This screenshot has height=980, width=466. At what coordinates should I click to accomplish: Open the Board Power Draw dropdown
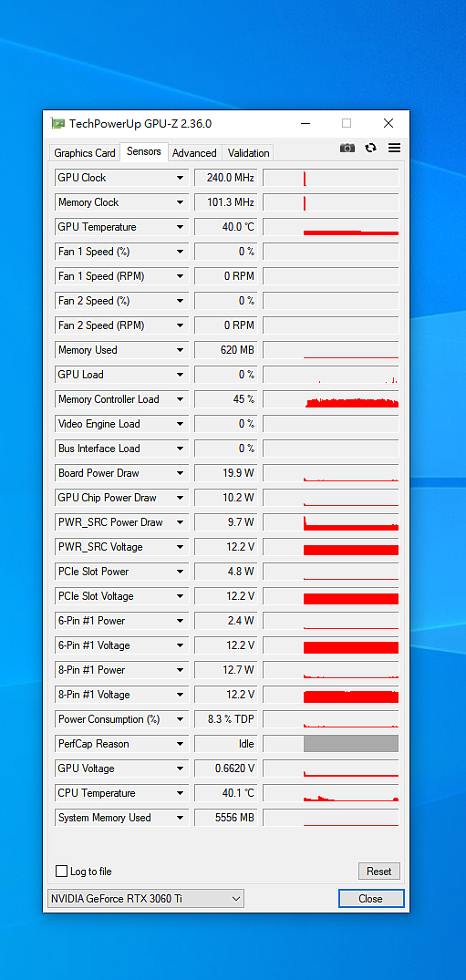(181, 473)
